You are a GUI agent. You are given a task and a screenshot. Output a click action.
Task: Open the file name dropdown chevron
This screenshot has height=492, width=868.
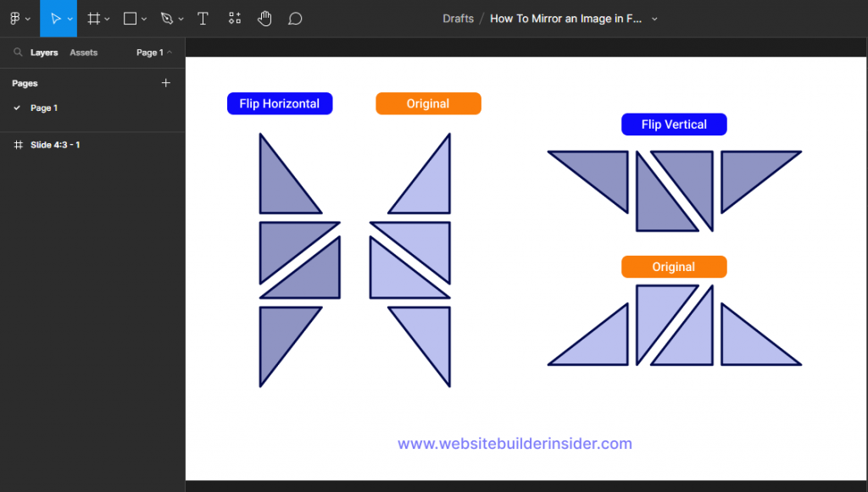click(654, 19)
